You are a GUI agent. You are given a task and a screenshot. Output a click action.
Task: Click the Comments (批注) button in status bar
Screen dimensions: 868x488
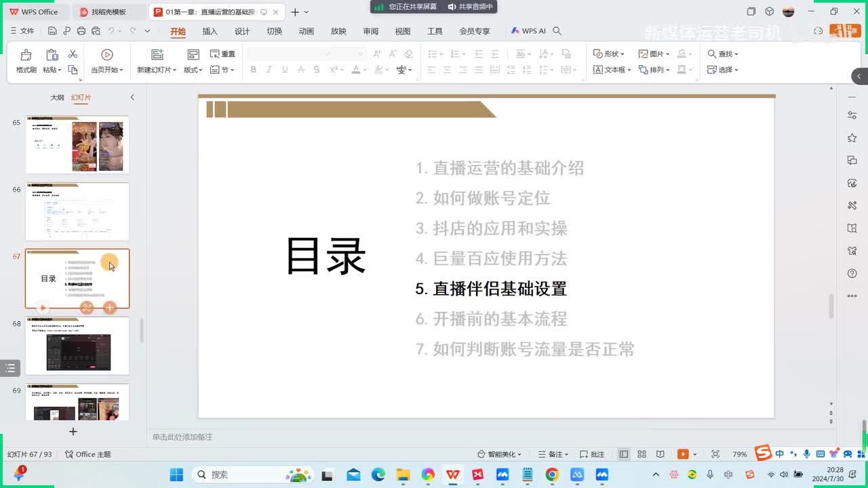click(592, 454)
